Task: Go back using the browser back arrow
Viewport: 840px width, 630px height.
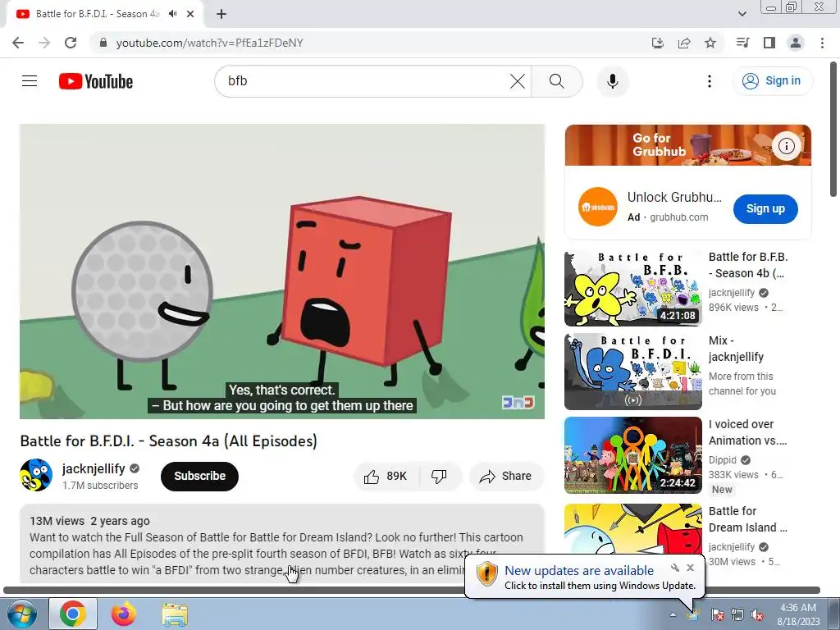Action: click(x=18, y=43)
